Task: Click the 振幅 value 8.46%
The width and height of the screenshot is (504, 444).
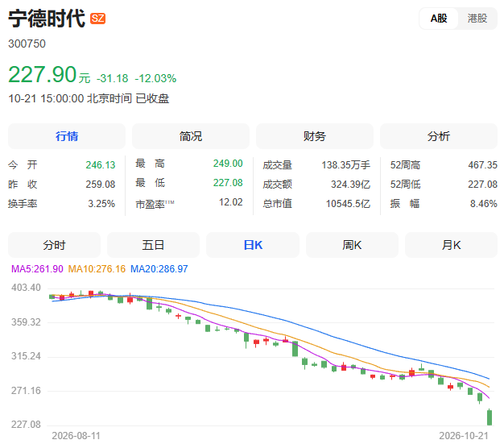Action: tap(484, 204)
